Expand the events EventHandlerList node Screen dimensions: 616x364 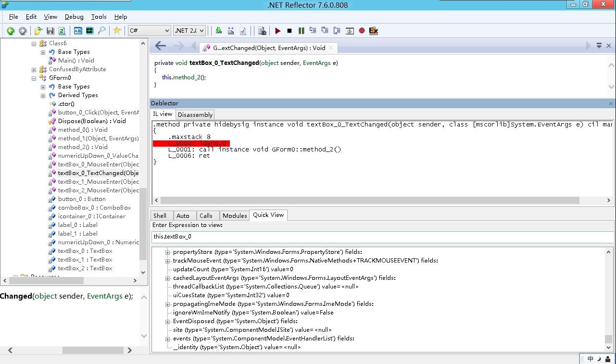[168, 339]
